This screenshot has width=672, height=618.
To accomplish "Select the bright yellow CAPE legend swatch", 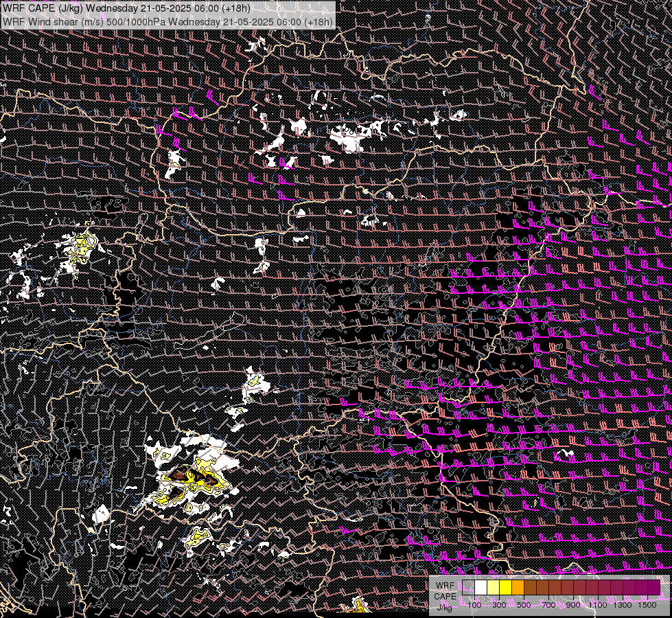I will point(505,587).
